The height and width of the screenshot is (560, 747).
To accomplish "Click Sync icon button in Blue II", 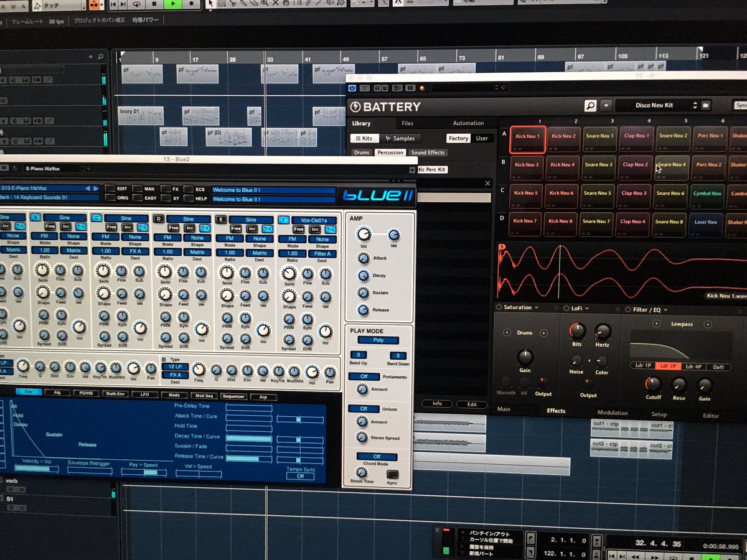I will [392, 475].
